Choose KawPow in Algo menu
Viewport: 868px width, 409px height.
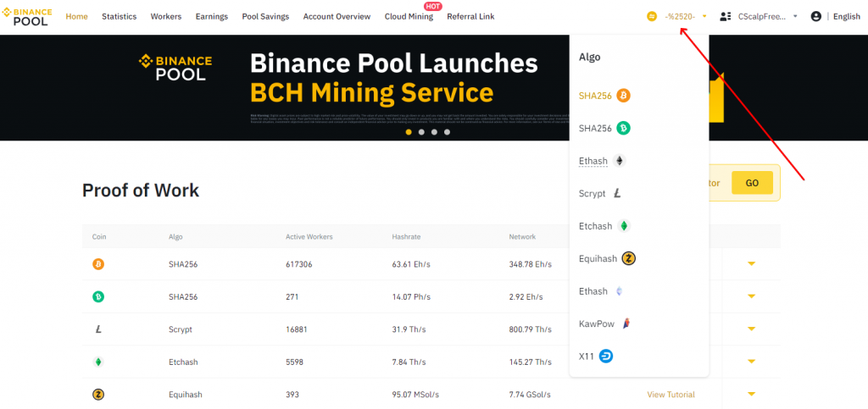click(x=605, y=323)
